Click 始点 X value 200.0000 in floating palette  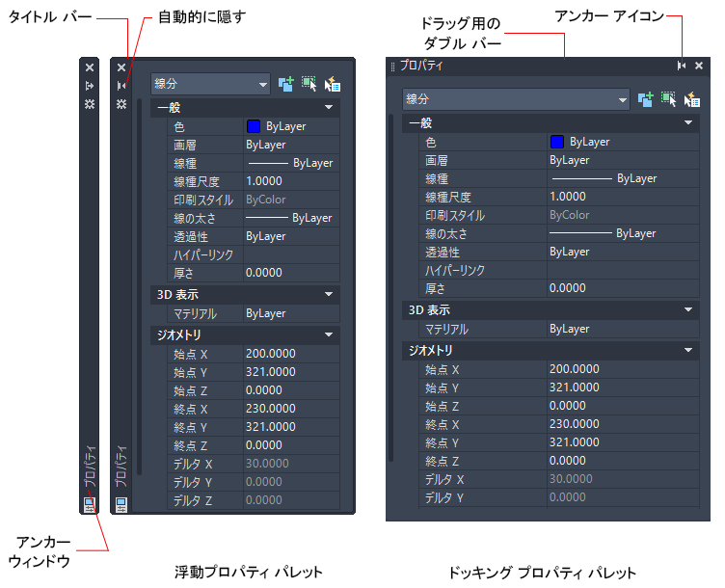click(292, 354)
